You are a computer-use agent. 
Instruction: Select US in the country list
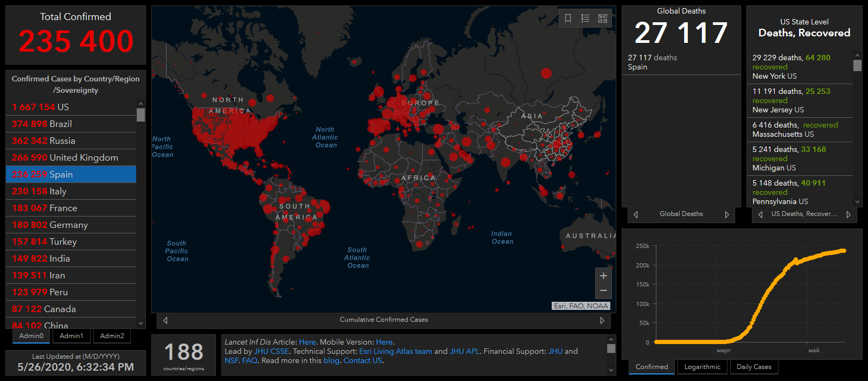point(71,107)
